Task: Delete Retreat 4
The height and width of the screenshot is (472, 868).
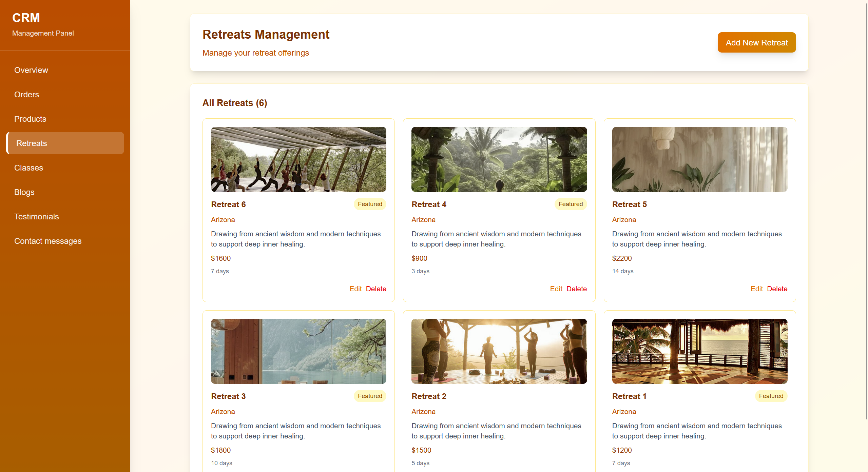Action: click(x=576, y=289)
